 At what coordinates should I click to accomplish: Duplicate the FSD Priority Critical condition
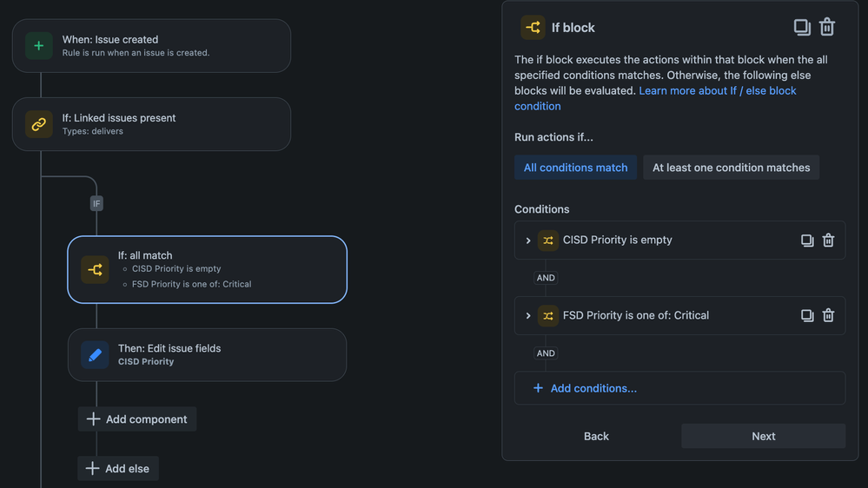(807, 316)
